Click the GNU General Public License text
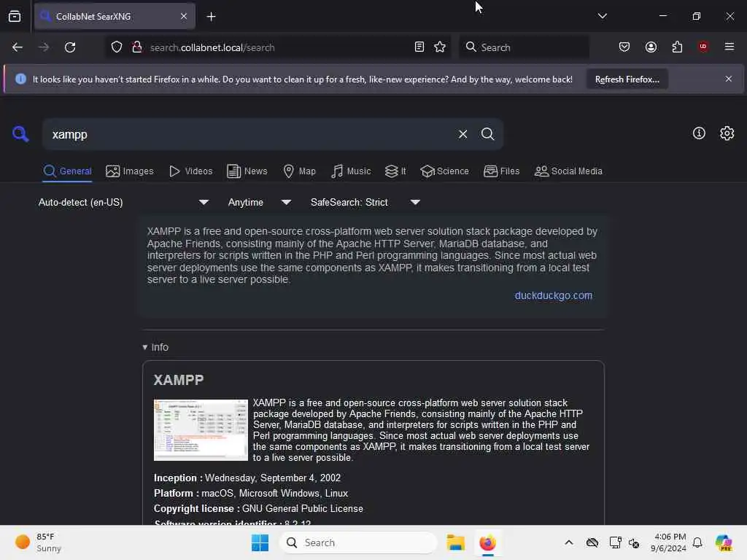 pyautogui.click(x=303, y=509)
